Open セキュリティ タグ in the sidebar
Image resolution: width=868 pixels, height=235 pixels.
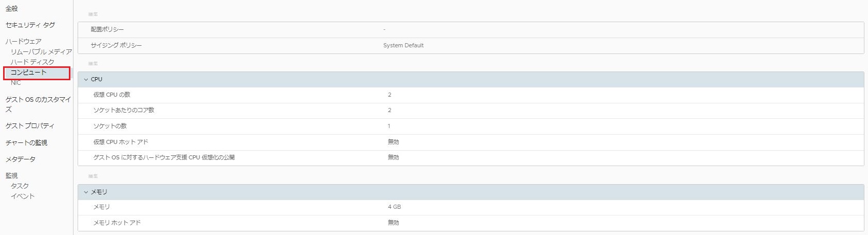pos(30,25)
